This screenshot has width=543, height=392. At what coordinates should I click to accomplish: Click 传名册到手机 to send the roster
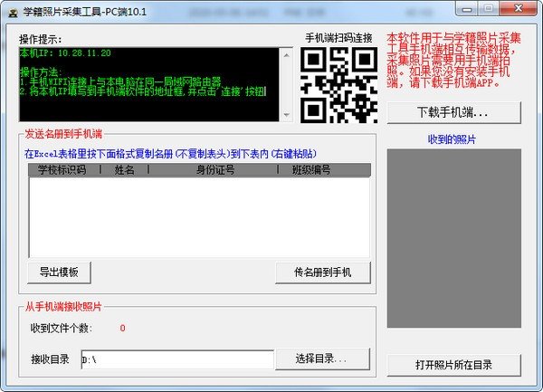tap(323, 272)
